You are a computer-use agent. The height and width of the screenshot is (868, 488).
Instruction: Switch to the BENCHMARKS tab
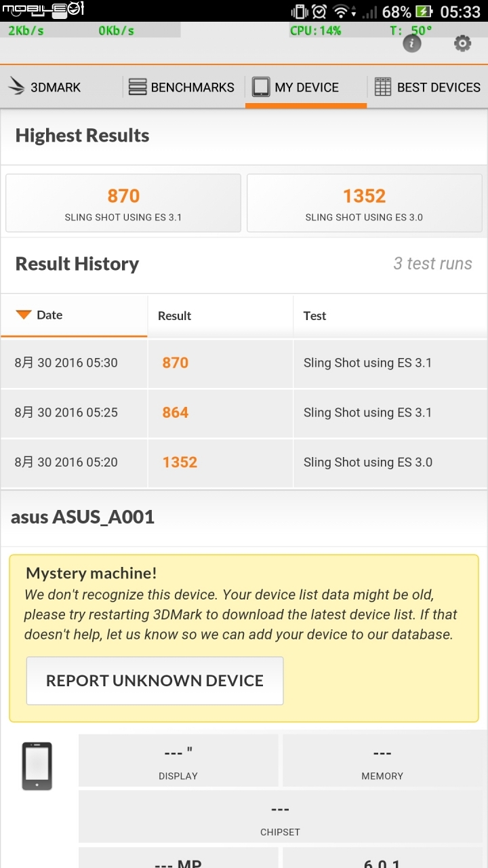183,87
